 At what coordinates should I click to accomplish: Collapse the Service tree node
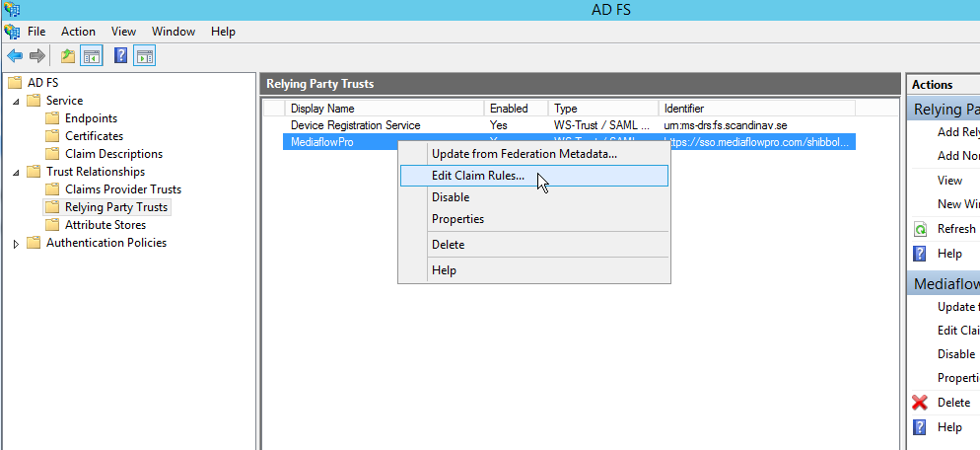click(x=16, y=101)
